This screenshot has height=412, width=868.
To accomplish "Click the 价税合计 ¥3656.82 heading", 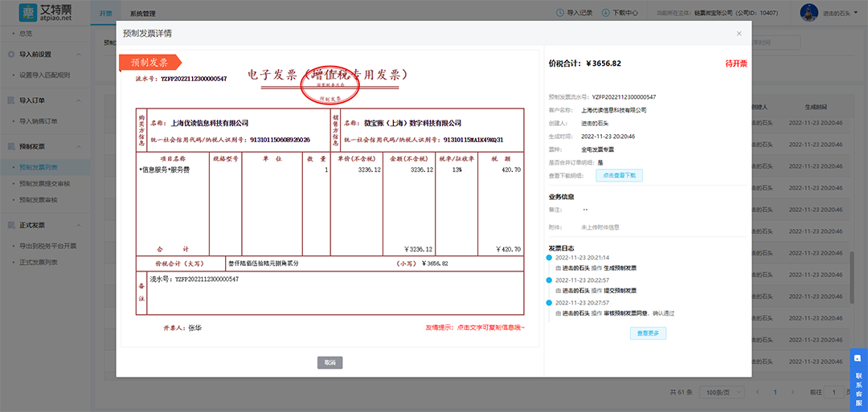I will [584, 63].
